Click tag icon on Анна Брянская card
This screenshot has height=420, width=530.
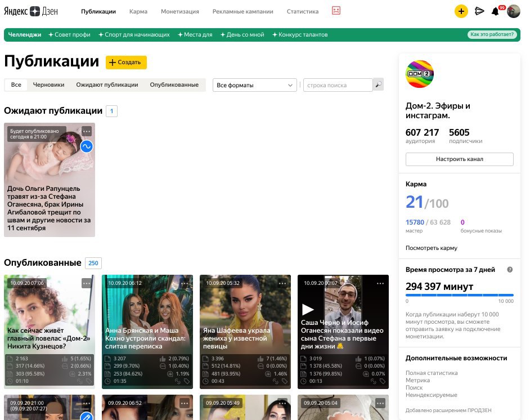[187, 381]
